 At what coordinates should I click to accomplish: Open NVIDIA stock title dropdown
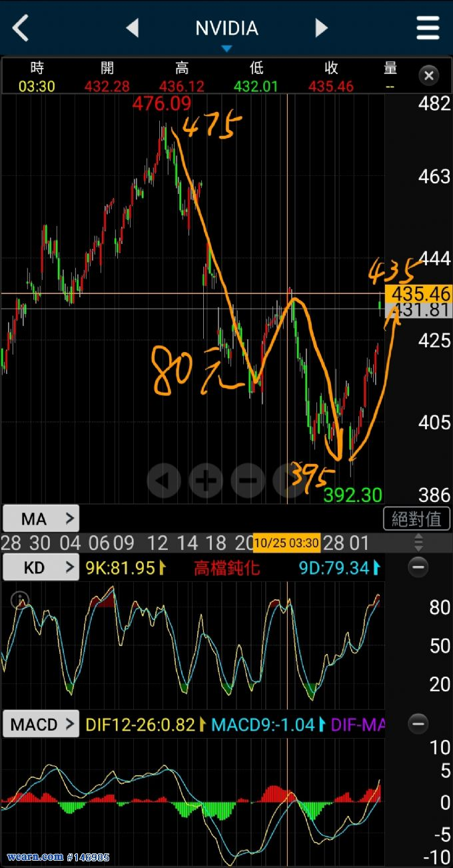click(226, 32)
